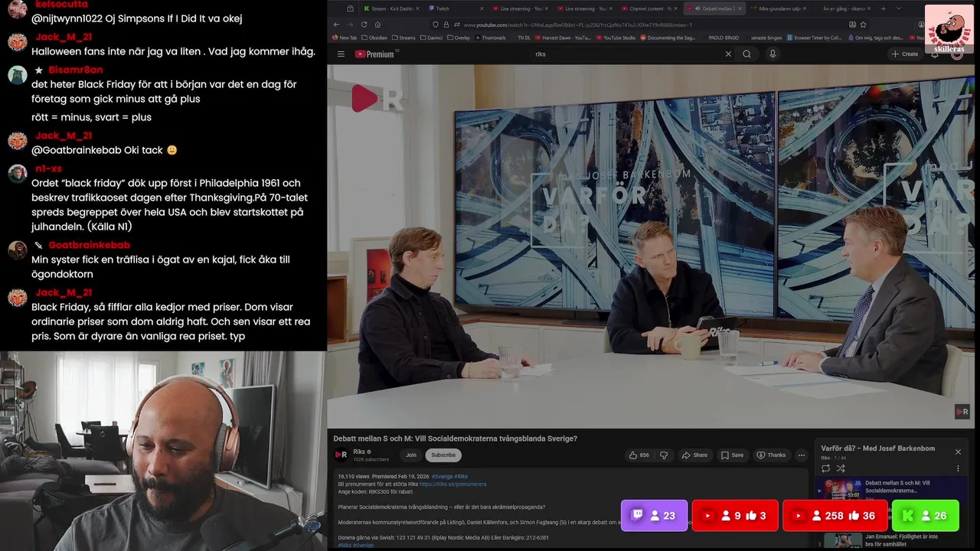Click chat username 'Goatbrainkebab'
Screen dimensions: 980x551
[89, 245]
